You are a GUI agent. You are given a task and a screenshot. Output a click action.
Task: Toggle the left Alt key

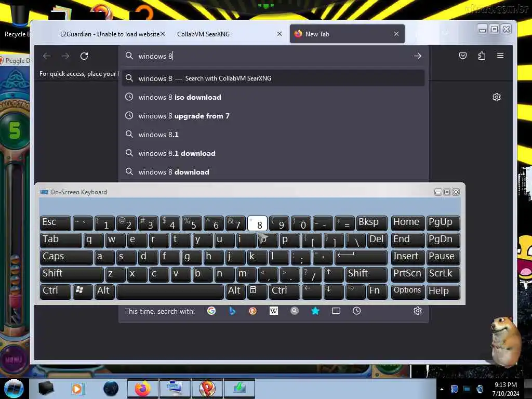point(104,291)
